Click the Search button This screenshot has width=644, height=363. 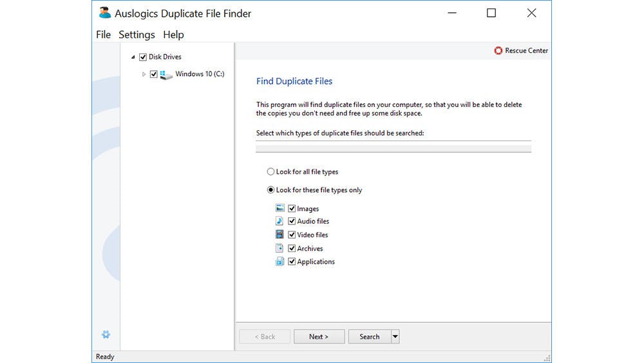(370, 337)
